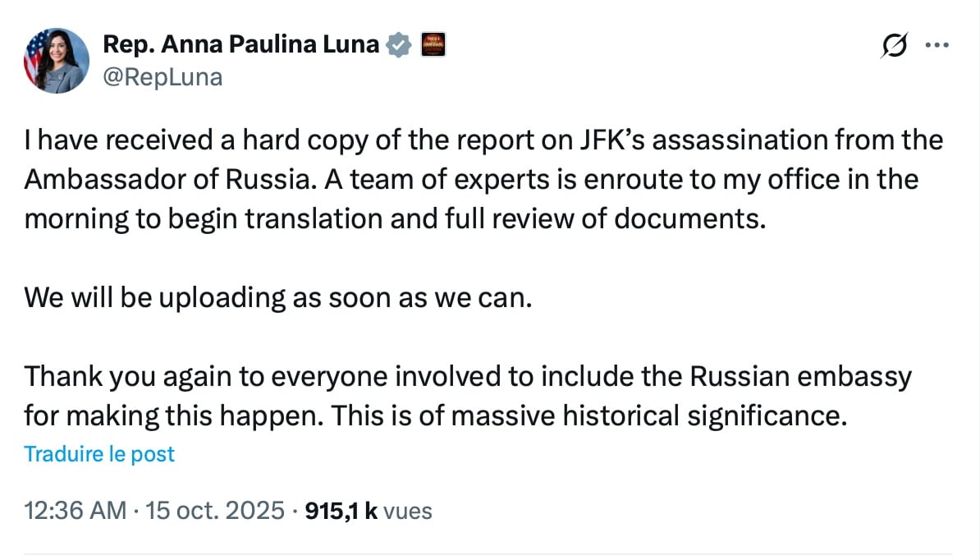Screen dimensions: 980x560
Task: Open Rep. Luna's profile picture
Action: tap(56, 61)
